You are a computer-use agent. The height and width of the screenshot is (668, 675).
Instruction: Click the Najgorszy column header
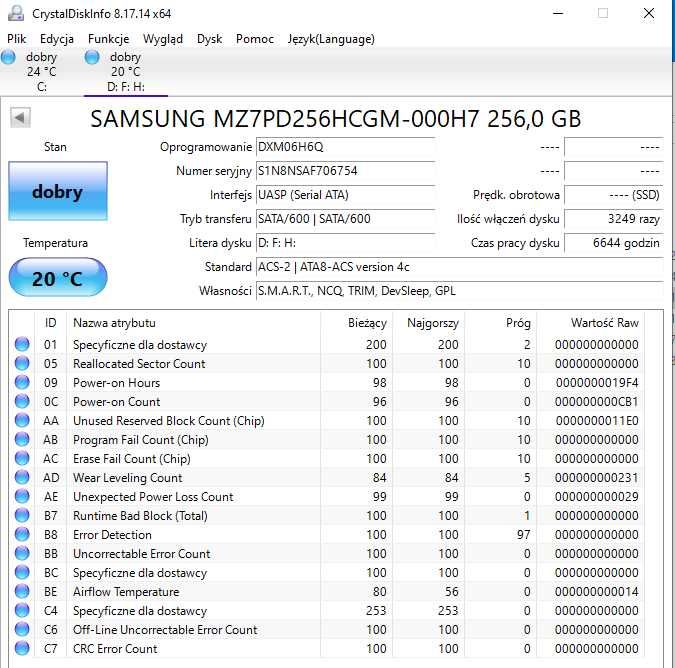pyautogui.click(x=428, y=323)
